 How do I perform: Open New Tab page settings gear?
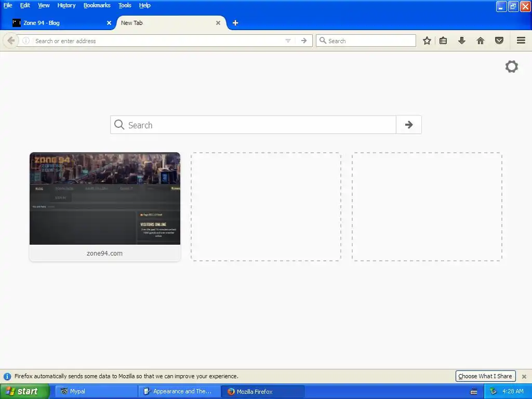(x=511, y=66)
